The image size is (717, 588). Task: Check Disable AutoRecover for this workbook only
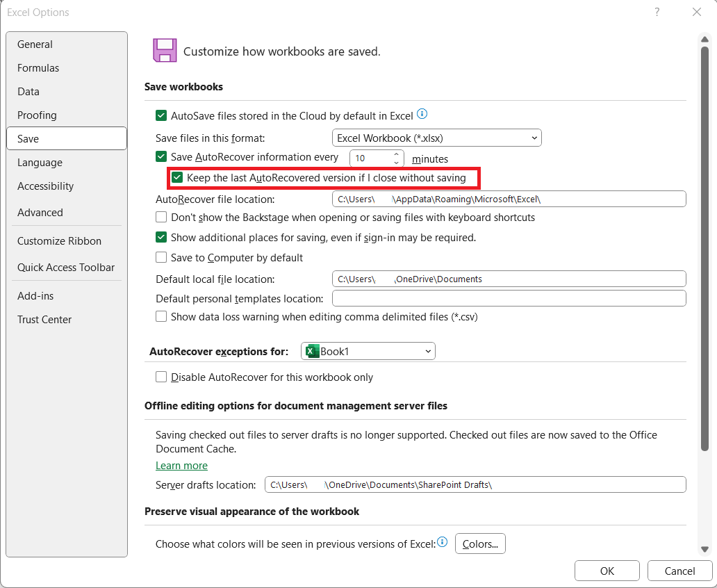tap(161, 377)
